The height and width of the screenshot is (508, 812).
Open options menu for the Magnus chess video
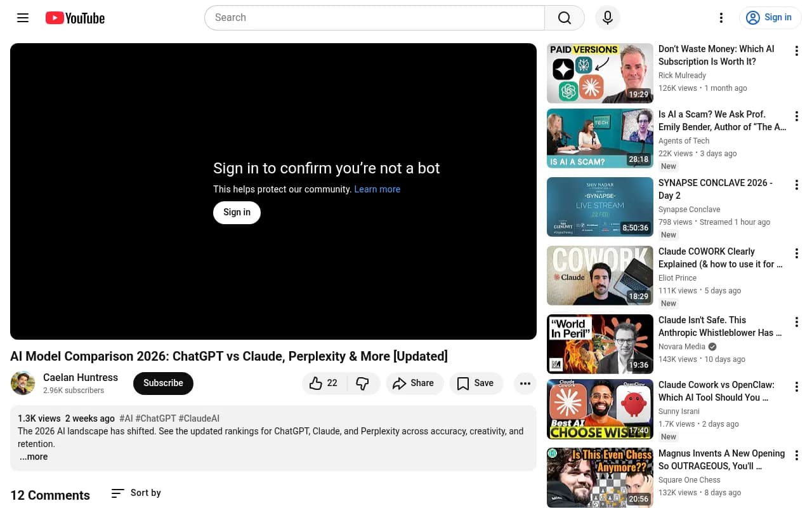(796, 455)
